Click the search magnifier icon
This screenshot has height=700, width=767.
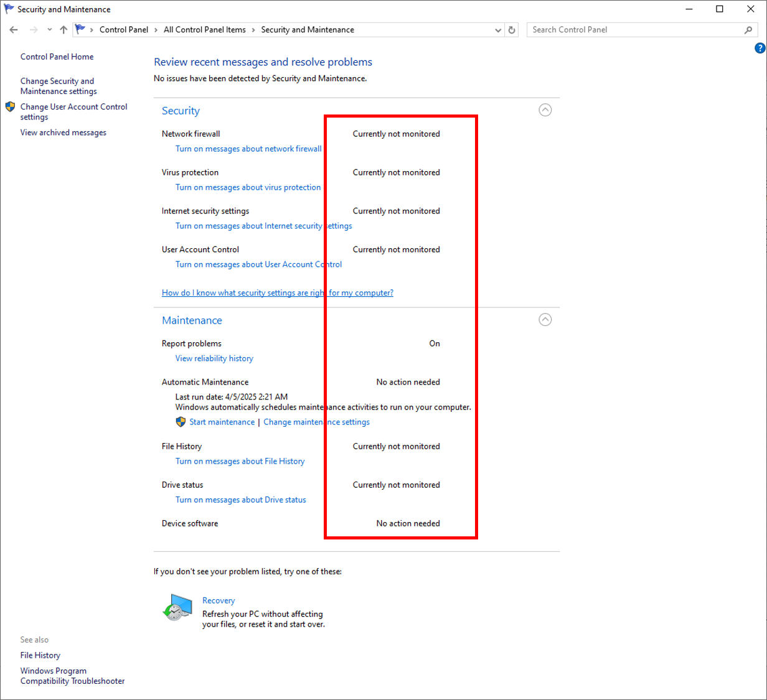[748, 30]
